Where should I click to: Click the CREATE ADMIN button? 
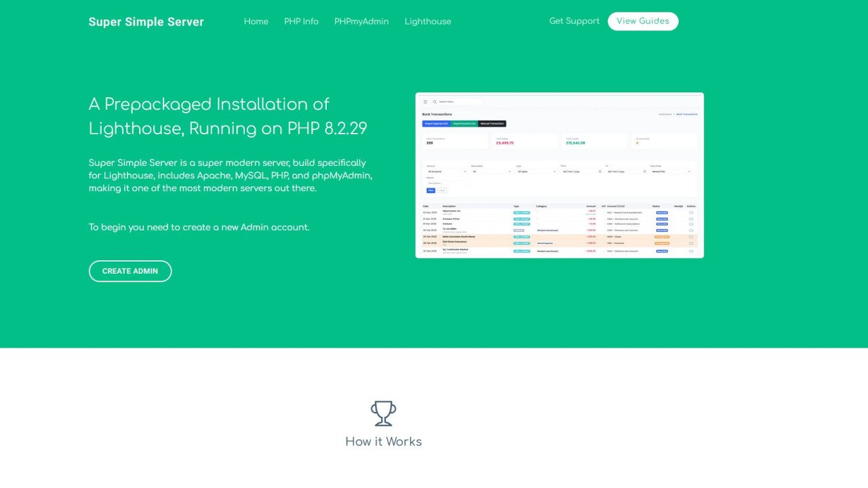130,271
